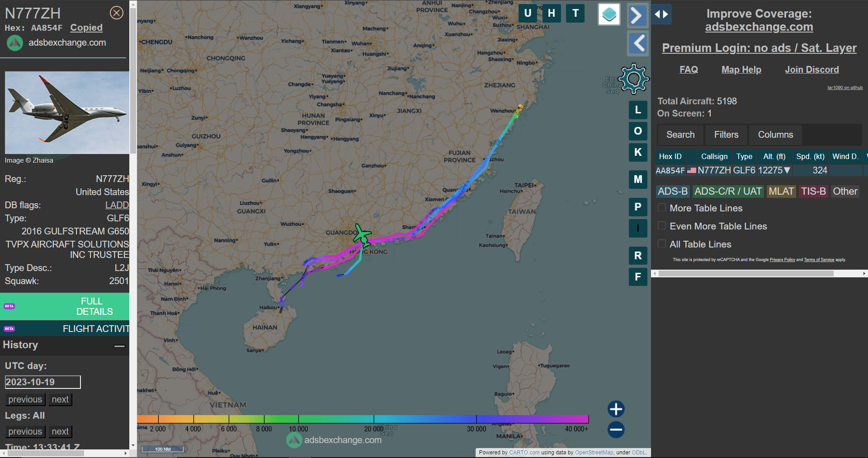
Task: Open the Search tab
Action: click(680, 135)
